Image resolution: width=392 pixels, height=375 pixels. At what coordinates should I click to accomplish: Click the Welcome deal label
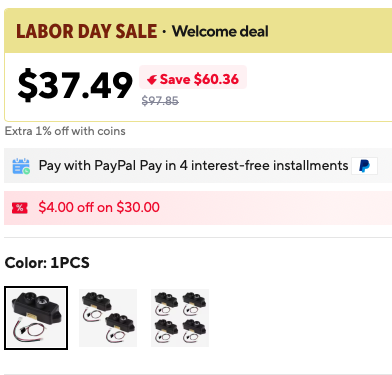point(220,31)
